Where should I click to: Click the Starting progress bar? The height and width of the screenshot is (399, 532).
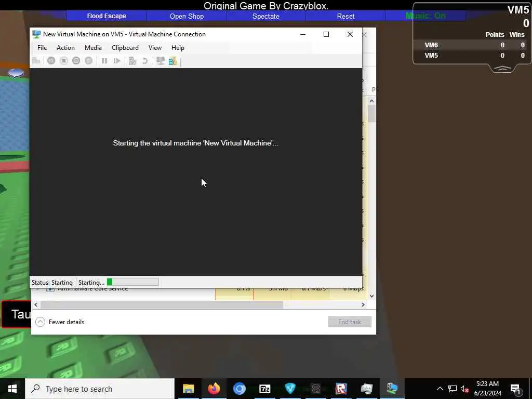pyautogui.click(x=132, y=282)
